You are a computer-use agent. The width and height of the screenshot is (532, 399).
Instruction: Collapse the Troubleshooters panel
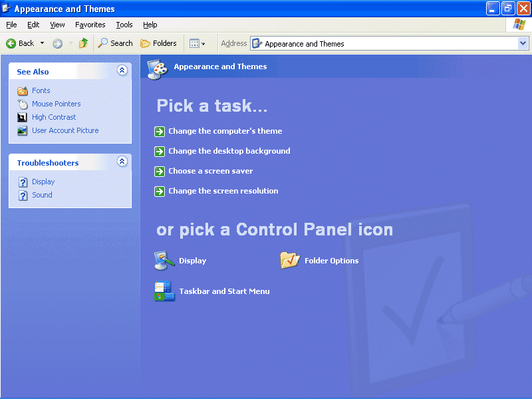(122, 162)
